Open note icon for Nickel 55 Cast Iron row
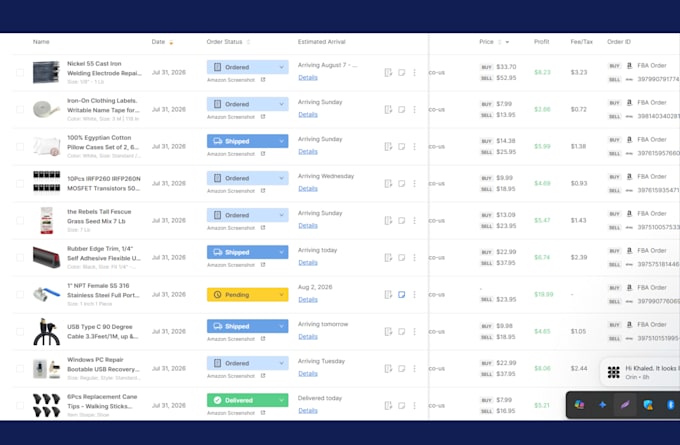The height and width of the screenshot is (445, 680). (402, 72)
